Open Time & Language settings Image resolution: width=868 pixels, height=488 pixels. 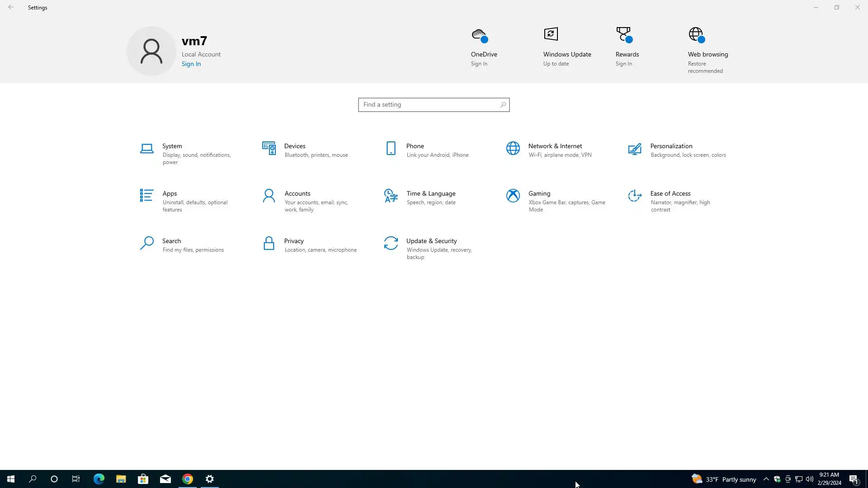pyautogui.click(x=430, y=194)
